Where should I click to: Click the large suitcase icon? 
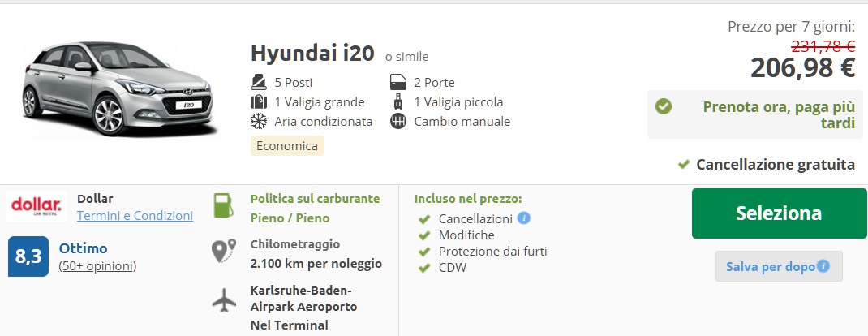259,101
